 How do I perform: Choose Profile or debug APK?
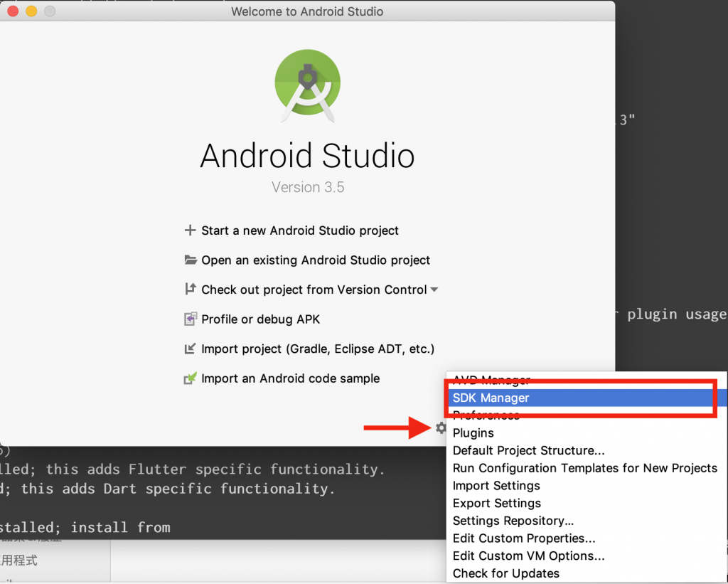point(260,319)
